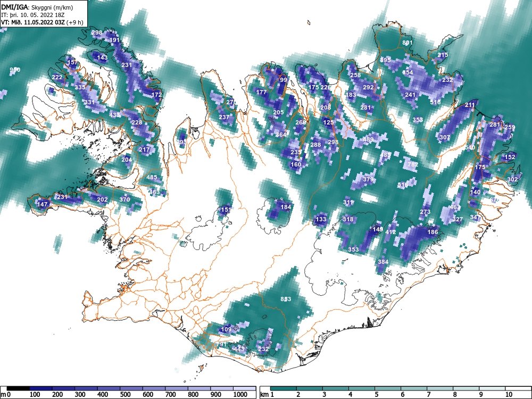This screenshot has height=399, width=532.
Task: Click the visibility value 364
Action: click(281, 135)
